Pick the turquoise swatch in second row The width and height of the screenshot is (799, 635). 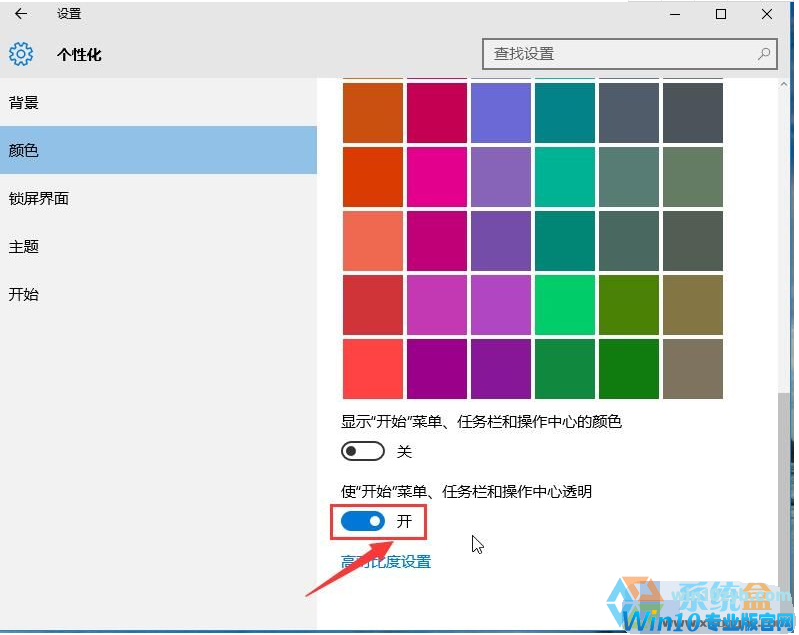click(564, 176)
